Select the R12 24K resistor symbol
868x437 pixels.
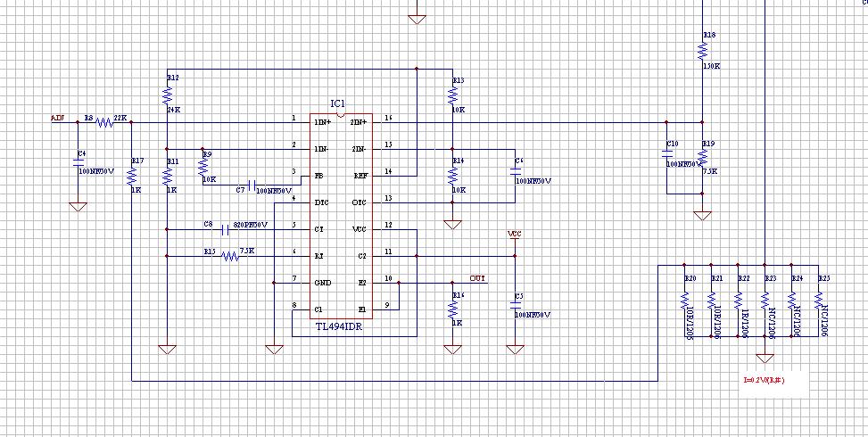[167, 95]
